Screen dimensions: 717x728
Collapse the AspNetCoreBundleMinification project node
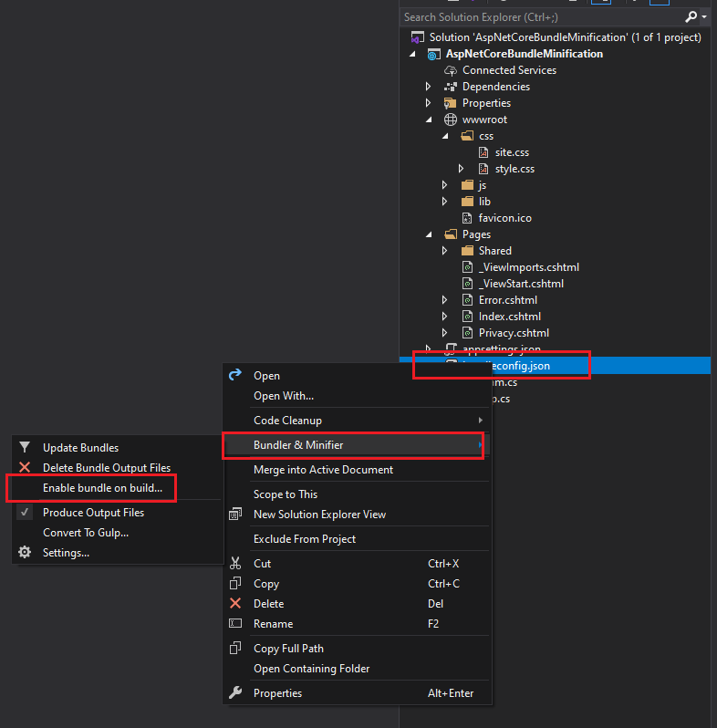click(x=412, y=55)
